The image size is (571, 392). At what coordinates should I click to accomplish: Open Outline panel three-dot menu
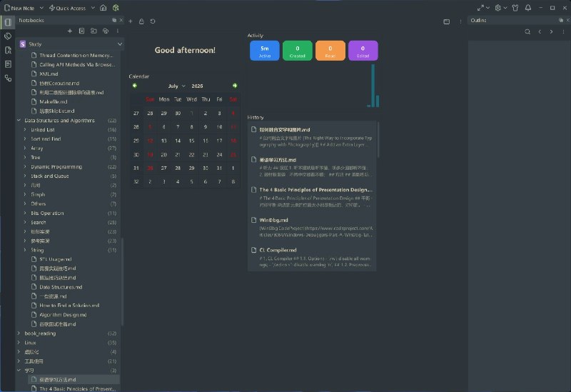[563, 31]
